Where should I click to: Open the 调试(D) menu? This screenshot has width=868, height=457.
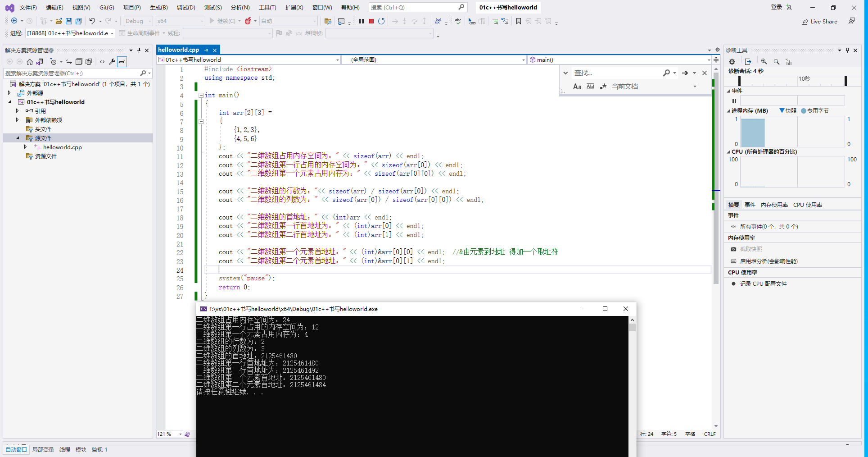(x=186, y=7)
